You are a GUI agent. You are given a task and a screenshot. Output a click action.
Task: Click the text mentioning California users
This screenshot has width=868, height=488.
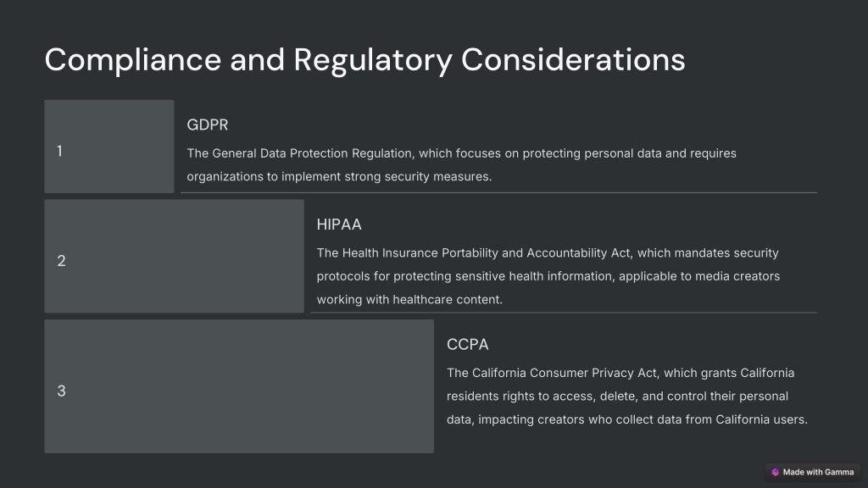(x=627, y=419)
